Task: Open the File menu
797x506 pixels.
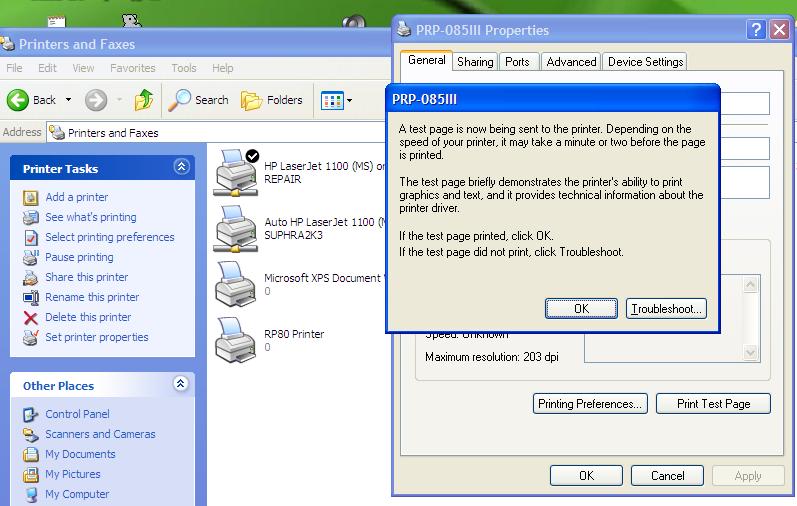Action: point(14,68)
